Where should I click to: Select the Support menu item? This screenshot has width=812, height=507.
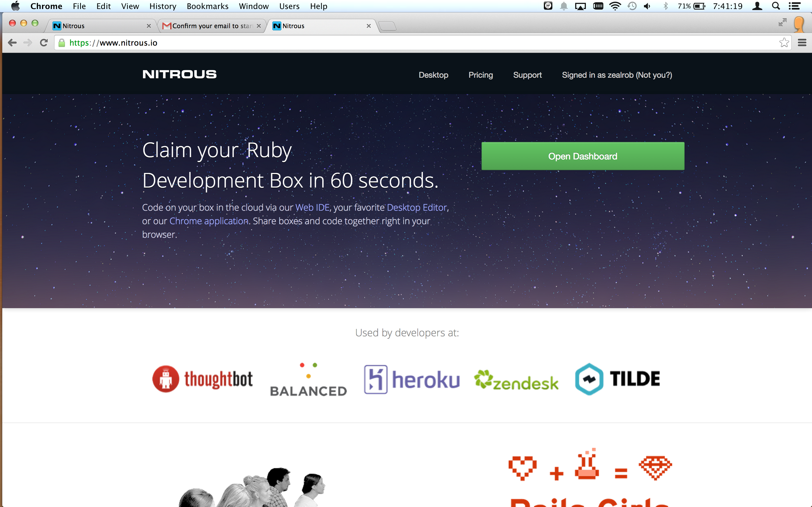pos(527,75)
